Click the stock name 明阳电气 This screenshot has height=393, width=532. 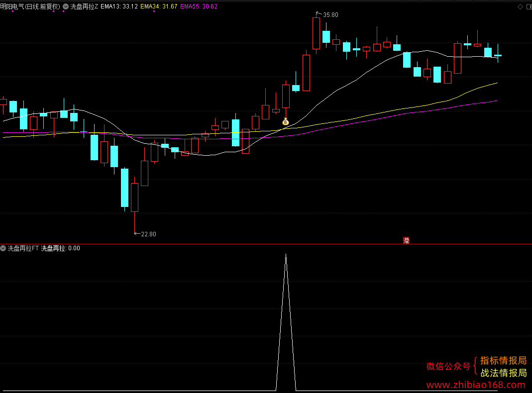(12, 6)
